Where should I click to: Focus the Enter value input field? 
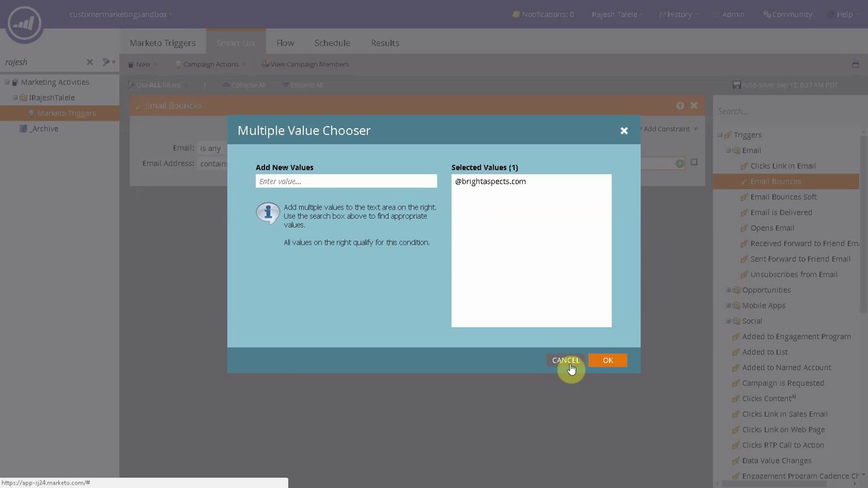pos(347,182)
